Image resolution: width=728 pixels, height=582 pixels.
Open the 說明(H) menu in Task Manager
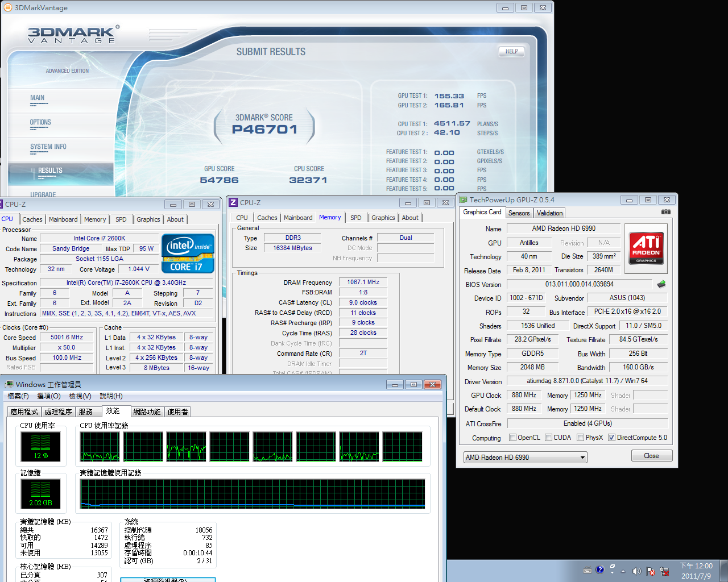[111, 396]
